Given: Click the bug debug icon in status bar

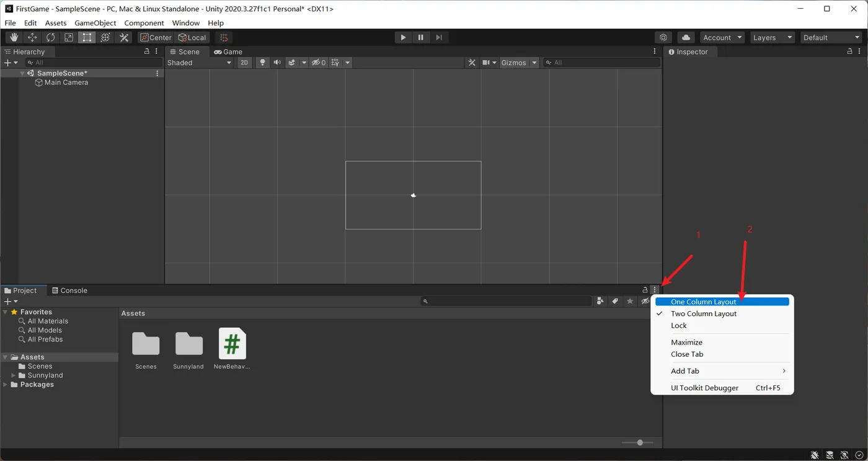Looking at the screenshot, I should pos(815,455).
